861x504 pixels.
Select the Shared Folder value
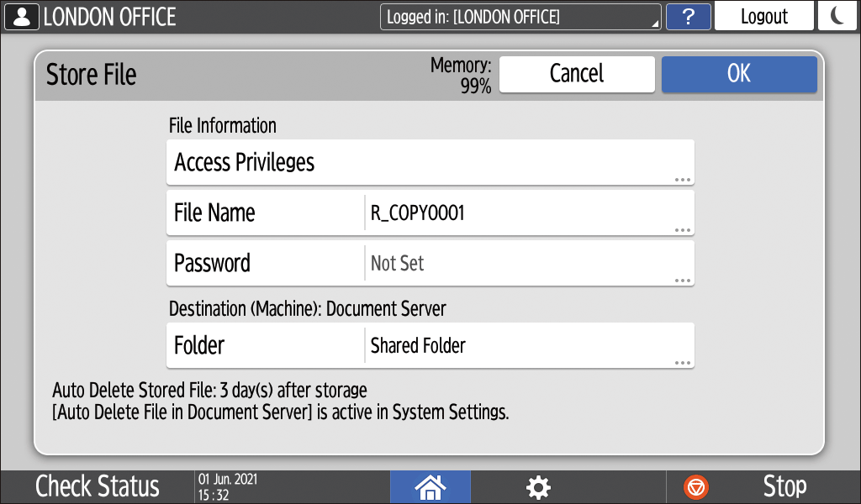(x=528, y=345)
